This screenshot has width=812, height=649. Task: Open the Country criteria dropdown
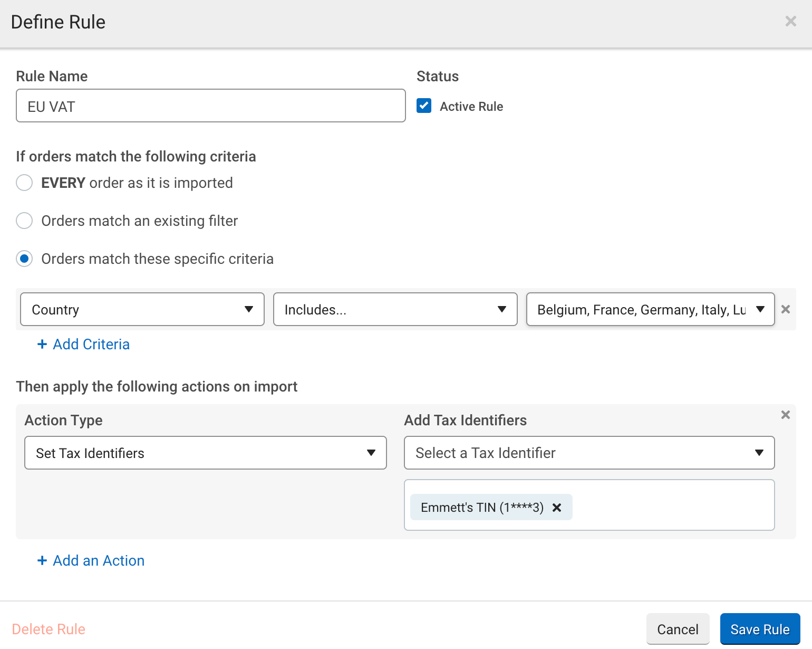pyautogui.click(x=142, y=309)
